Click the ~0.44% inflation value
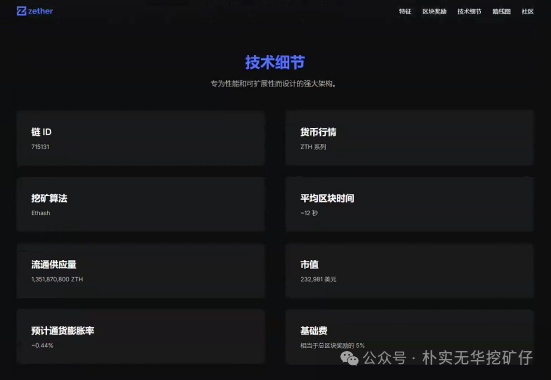The width and height of the screenshot is (551, 380). click(x=42, y=346)
